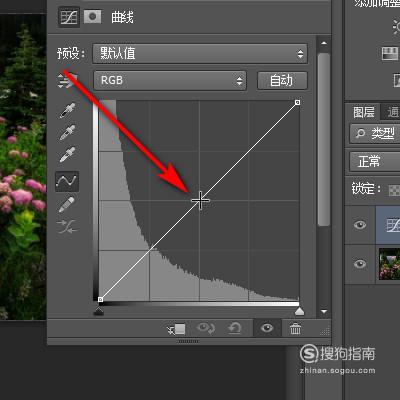The width and height of the screenshot is (400, 400).
Task: Click the brightness/contrast adjustment sun icon
Action: point(396,26)
